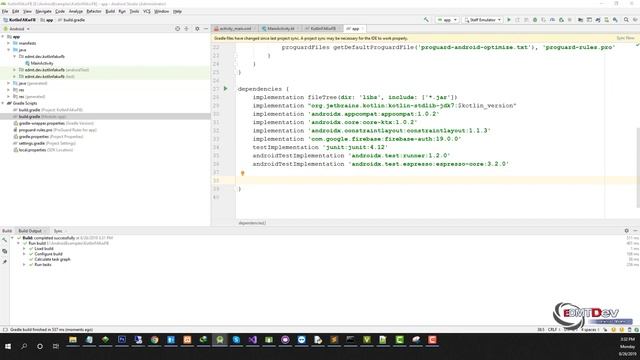
Task: Open File Explorer from the taskbar
Action: click(73, 340)
